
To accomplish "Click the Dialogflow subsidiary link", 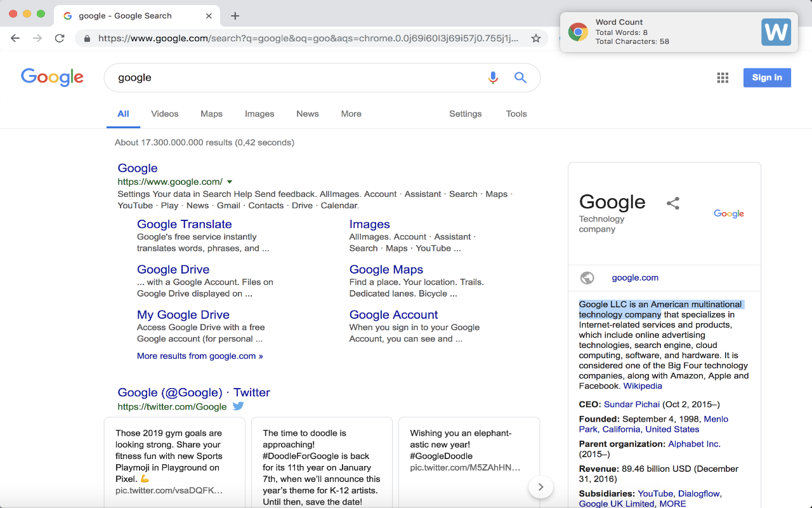I will coord(699,493).
